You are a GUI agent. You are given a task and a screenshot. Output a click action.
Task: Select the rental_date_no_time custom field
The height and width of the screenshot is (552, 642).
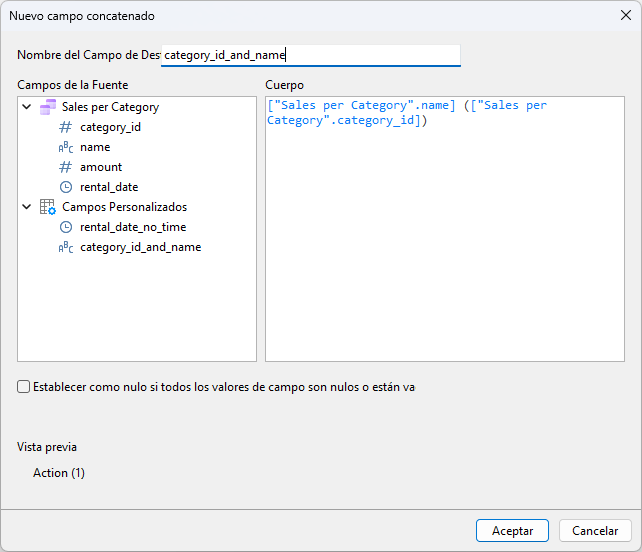(133, 227)
